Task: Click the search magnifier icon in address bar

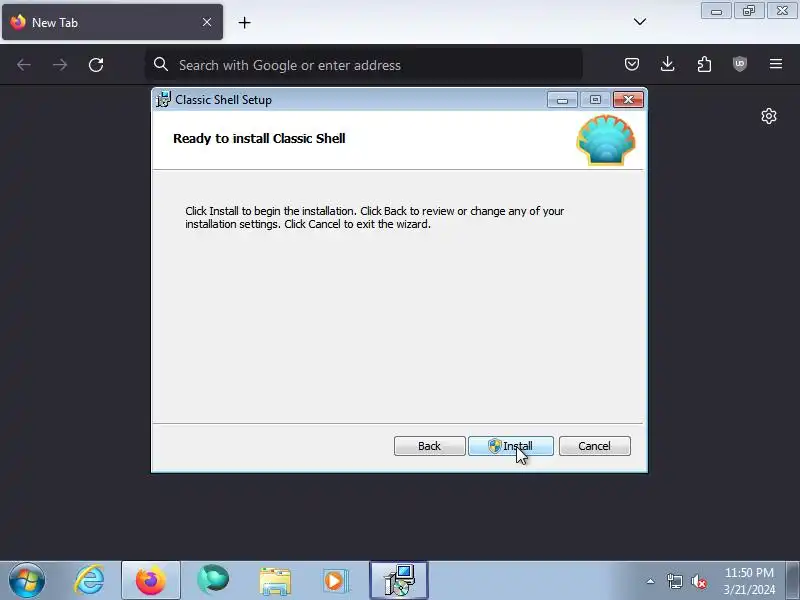Action: (x=161, y=64)
